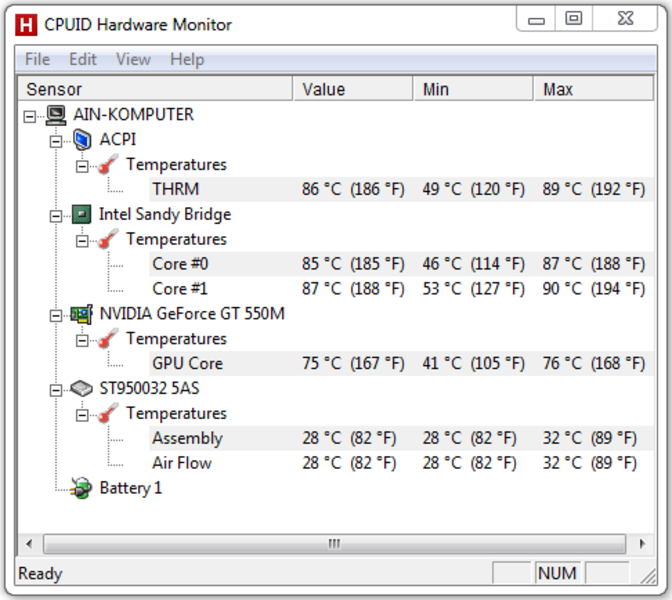672x600 pixels.
Task: Click the Min column header
Action: tap(474, 89)
